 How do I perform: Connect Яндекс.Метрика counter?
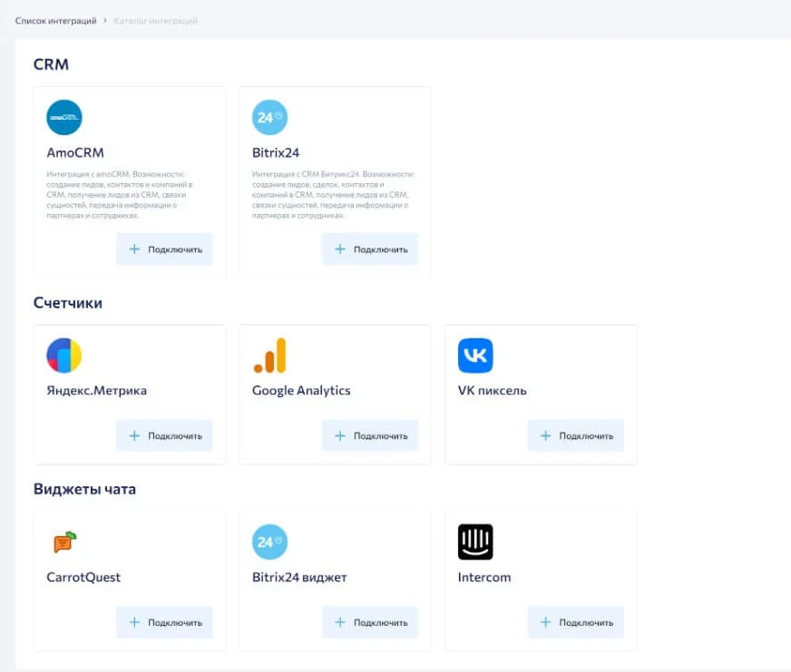point(164,436)
